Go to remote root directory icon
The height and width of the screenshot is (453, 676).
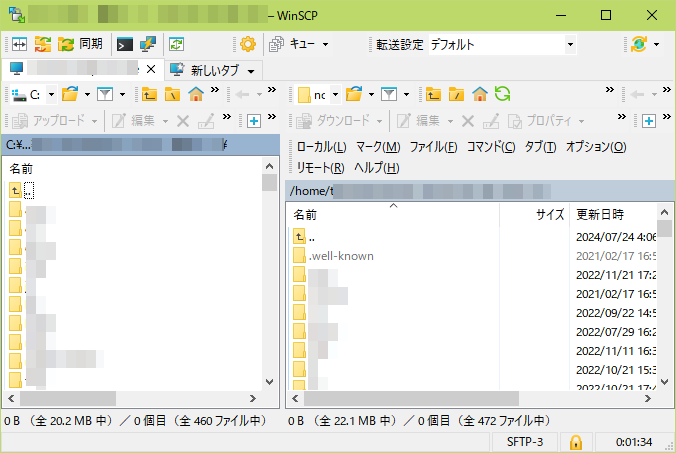pos(457,94)
